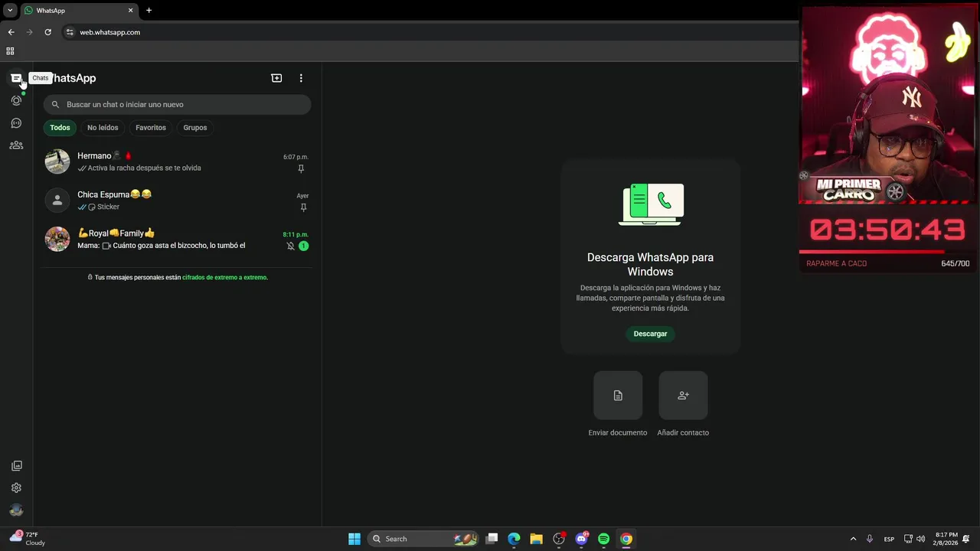Click the network icon in system tray
Screen dimensions: 980x551
(908, 539)
